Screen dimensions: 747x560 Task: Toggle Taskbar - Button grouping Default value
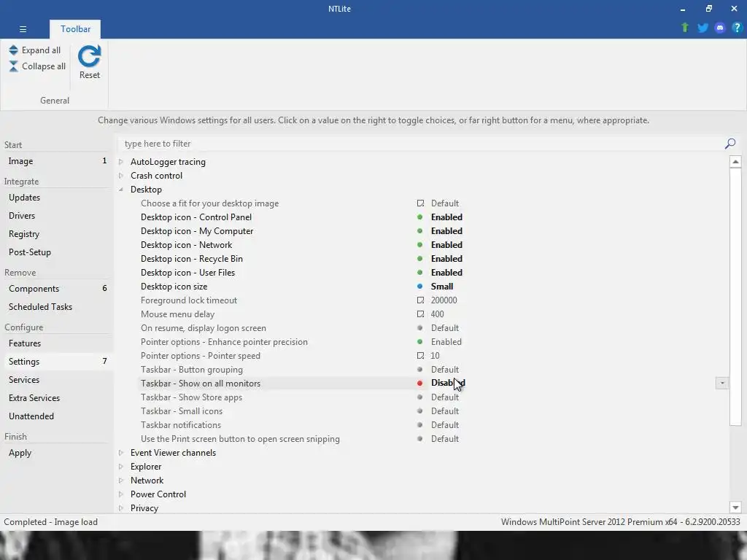click(x=445, y=370)
